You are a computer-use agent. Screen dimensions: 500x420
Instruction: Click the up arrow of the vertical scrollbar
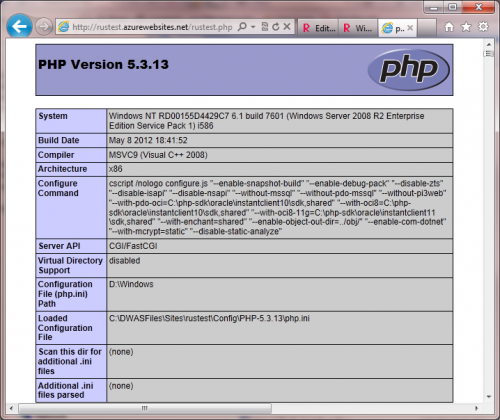[x=489, y=44]
